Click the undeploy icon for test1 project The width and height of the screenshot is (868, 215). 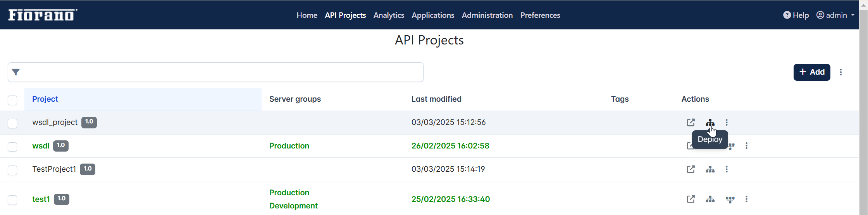[x=730, y=200]
